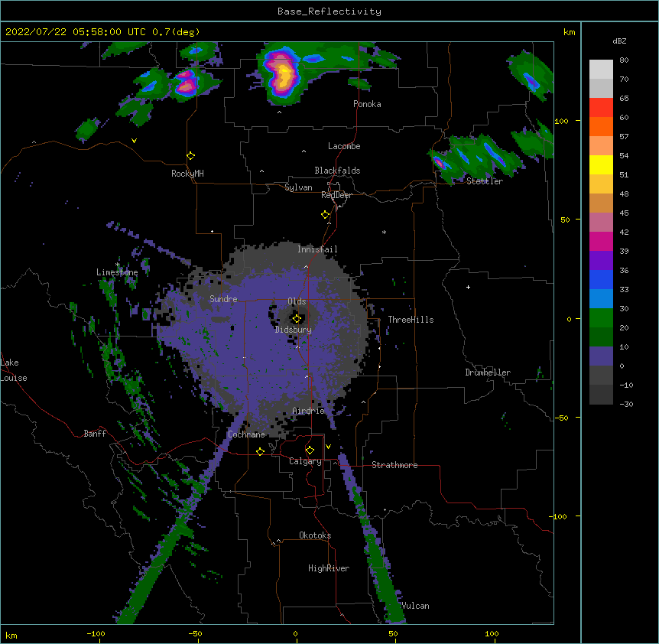Click the yellow marker south of RedDeer
Image resolution: width=659 pixels, height=644 pixels.
[x=326, y=215]
